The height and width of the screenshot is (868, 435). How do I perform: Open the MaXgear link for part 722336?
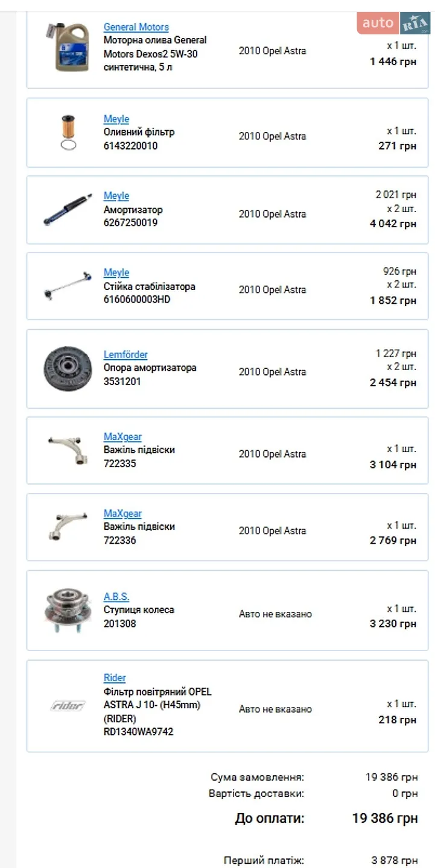point(122,514)
